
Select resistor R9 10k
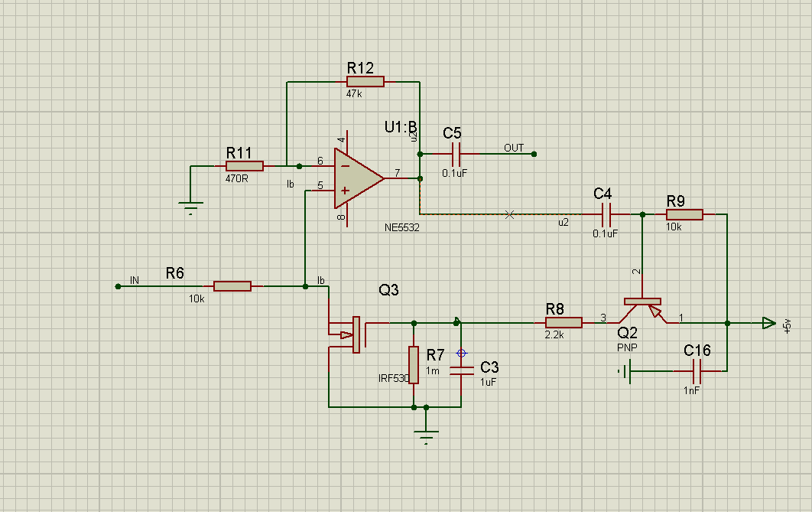[684, 214]
